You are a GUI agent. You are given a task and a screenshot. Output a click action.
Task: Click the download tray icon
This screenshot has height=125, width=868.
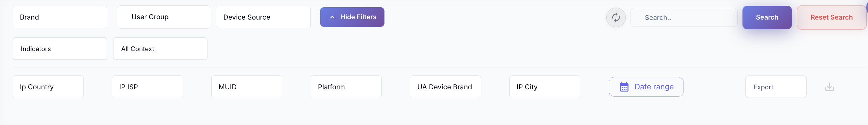click(829, 87)
